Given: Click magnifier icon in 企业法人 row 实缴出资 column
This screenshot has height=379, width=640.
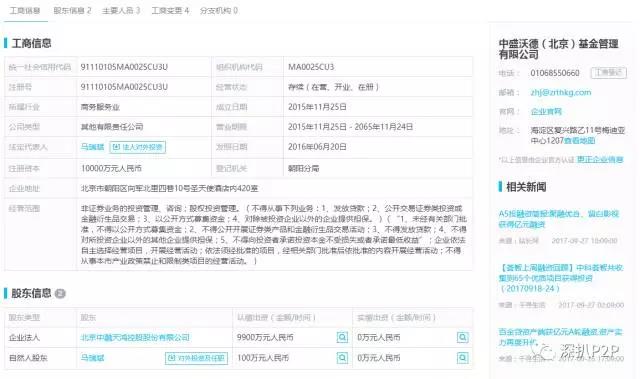Looking at the screenshot, I should 462,337.
